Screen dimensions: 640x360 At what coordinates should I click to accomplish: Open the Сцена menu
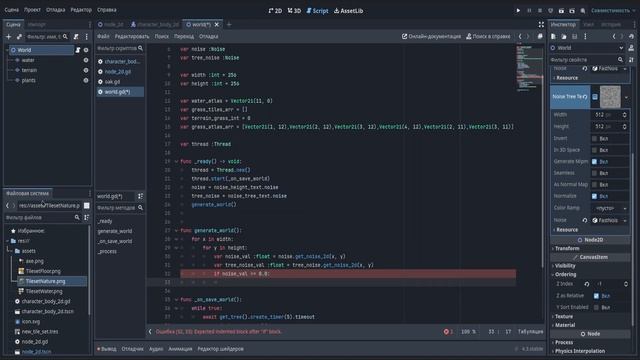pos(11,10)
